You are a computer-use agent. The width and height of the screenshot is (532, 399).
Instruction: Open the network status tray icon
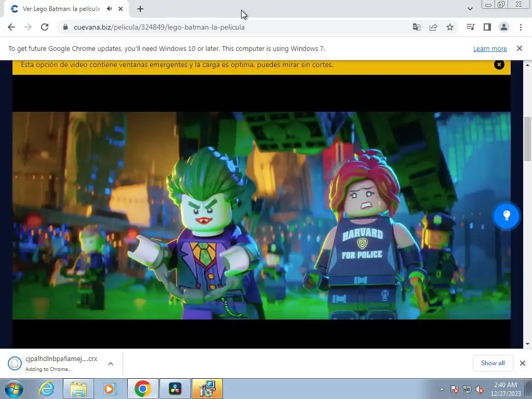(467, 389)
